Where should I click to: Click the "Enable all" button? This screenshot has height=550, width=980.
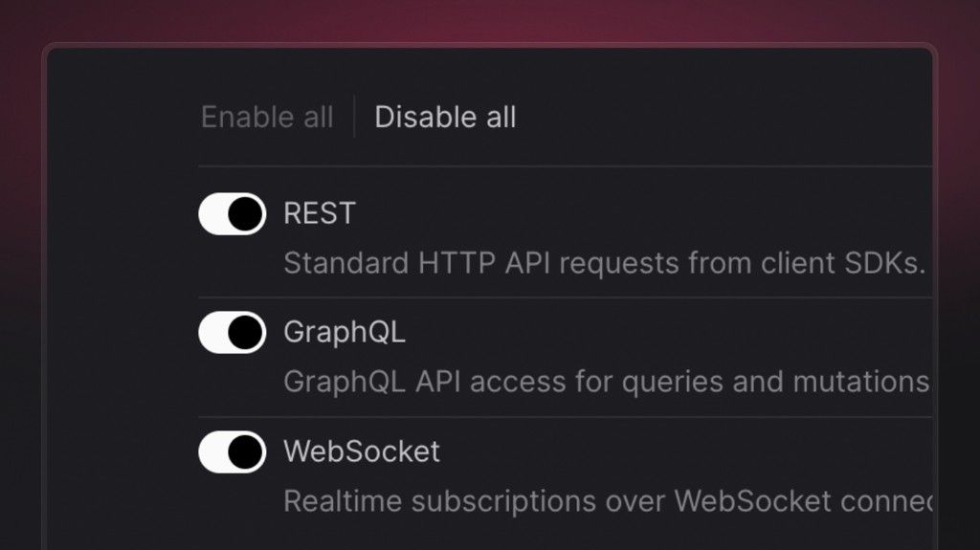[267, 118]
